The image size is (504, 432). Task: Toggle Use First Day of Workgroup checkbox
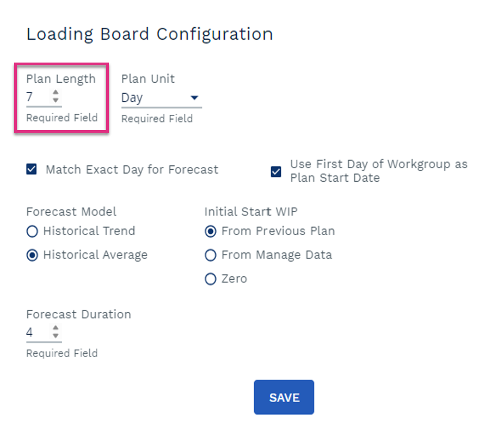[x=276, y=171]
